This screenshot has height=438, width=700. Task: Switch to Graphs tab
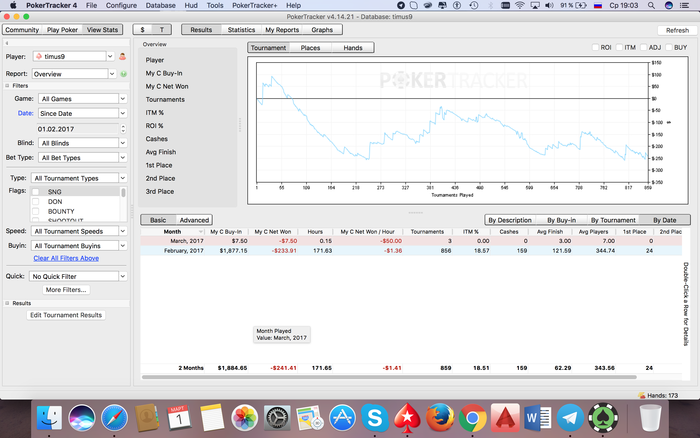(x=322, y=30)
